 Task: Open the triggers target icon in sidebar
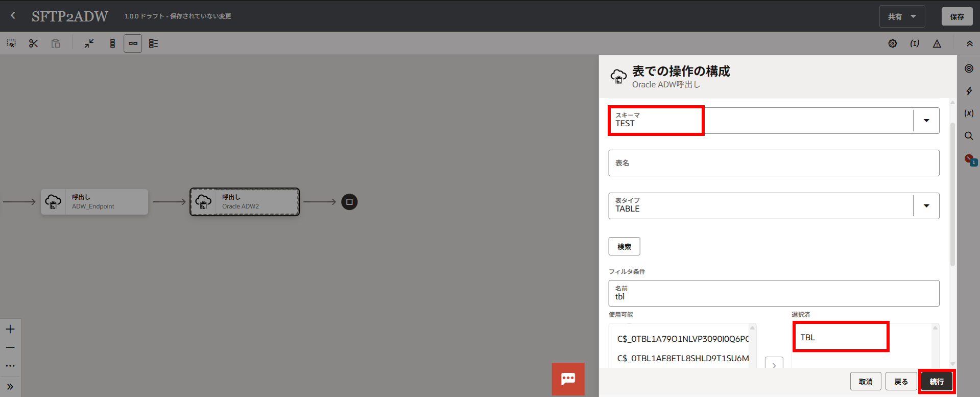969,68
